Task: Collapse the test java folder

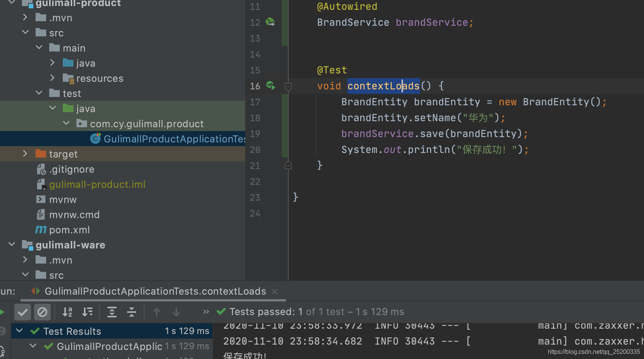Action: coord(53,108)
